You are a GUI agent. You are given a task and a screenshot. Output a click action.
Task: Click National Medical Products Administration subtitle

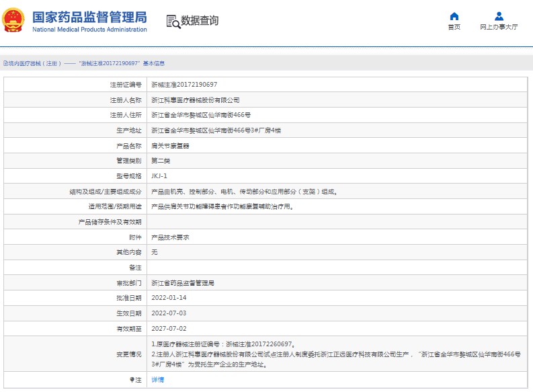(90, 30)
